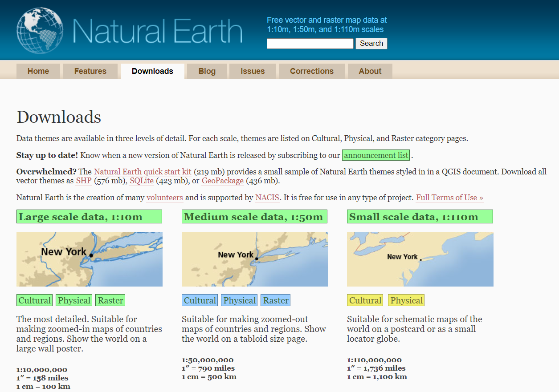Open the announcement list link
The width and height of the screenshot is (559, 392).
376,155
